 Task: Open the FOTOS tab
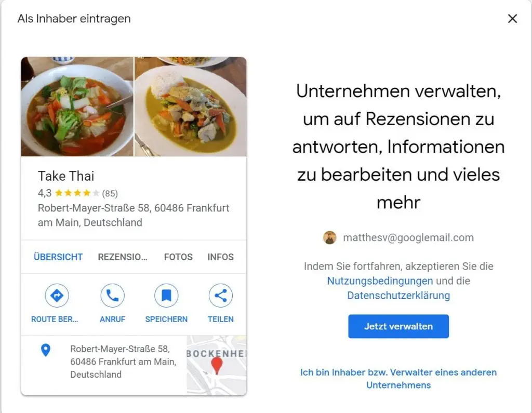[178, 257]
